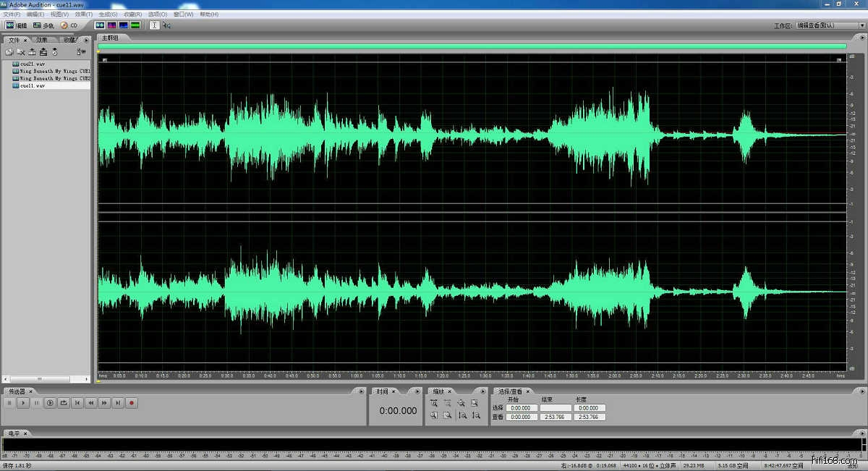This screenshot has width=868, height=471.
Task: Open the Effects (效果) menu
Action: pos(83,14)
